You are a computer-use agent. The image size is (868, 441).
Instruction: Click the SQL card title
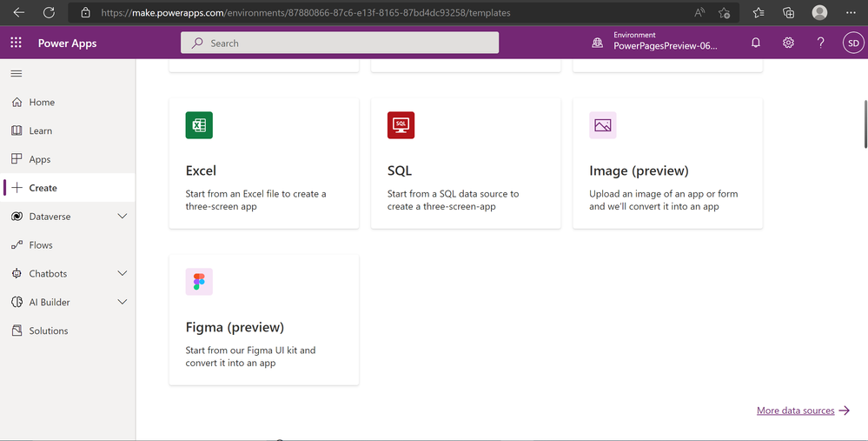coord(400,170)
